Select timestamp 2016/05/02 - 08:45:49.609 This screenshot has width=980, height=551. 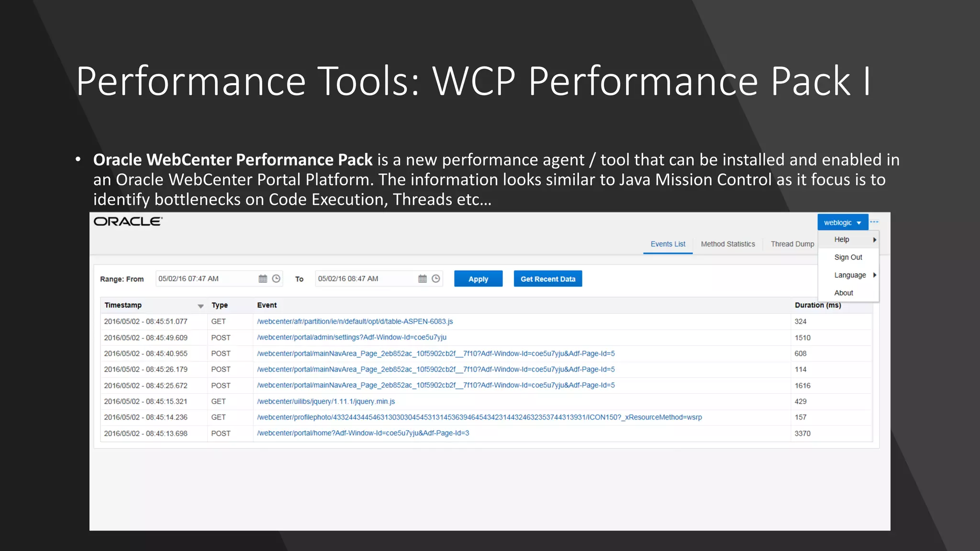point(146,338)
